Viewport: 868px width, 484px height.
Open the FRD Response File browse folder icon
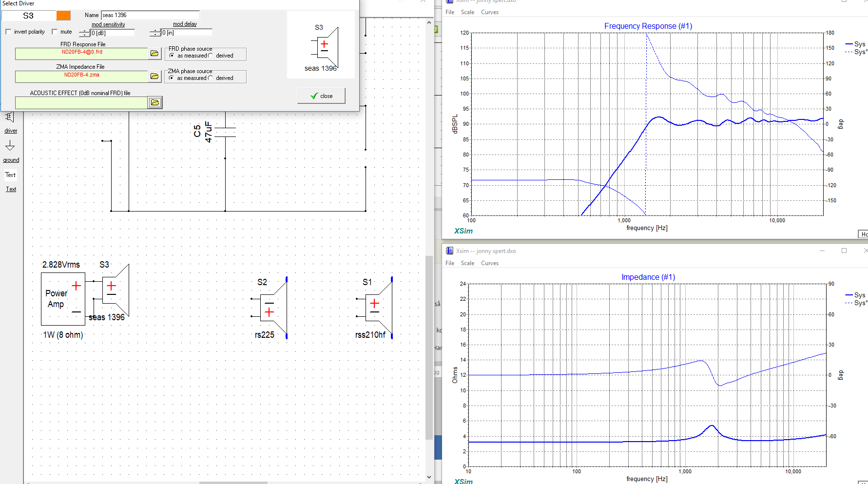click(x=154, y=54)
